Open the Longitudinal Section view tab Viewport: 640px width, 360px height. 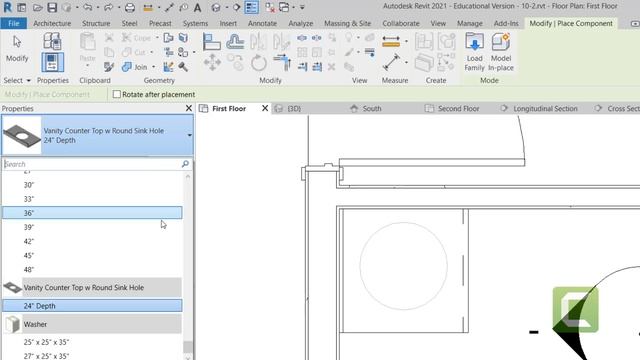coord(540,109)
